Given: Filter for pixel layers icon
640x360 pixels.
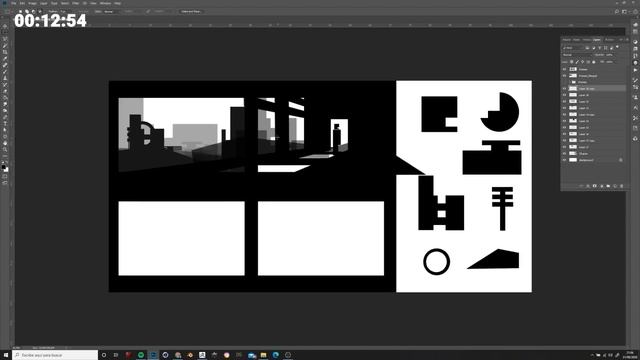Looking at the screenshot, I should click(x=587, y=48).
